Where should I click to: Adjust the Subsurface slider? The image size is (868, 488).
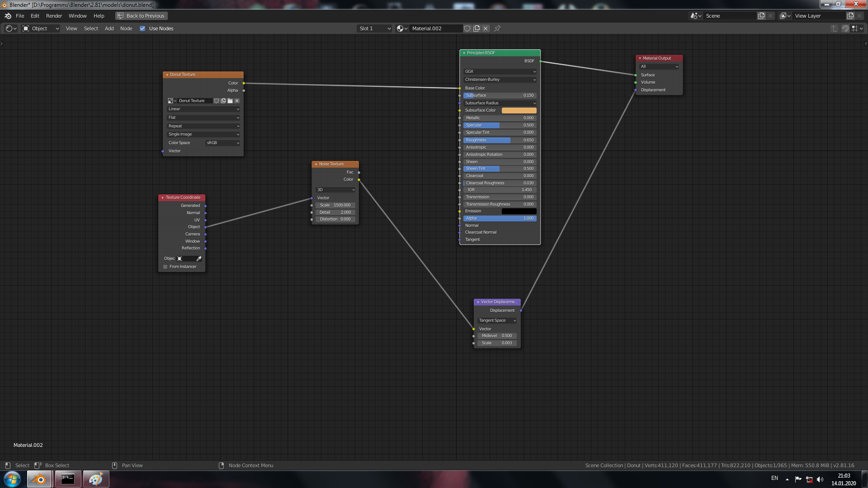click(500, 95)
